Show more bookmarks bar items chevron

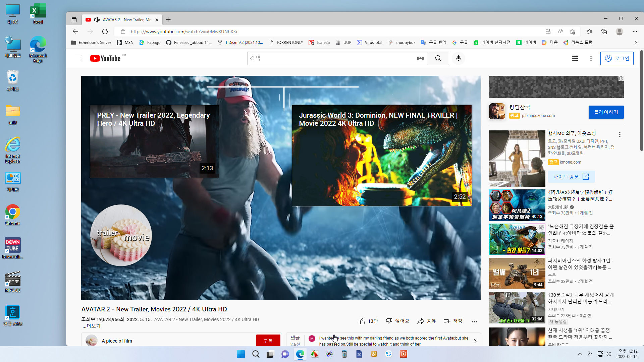tap(636, 43)
